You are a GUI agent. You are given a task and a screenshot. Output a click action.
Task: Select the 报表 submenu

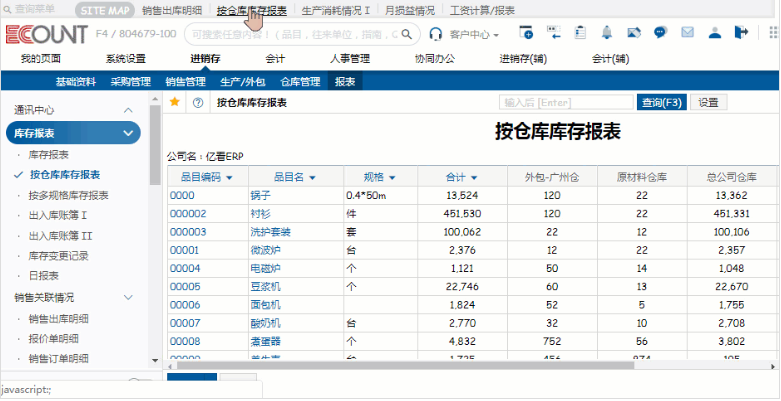pyautogui.click(x=345, y=82)
